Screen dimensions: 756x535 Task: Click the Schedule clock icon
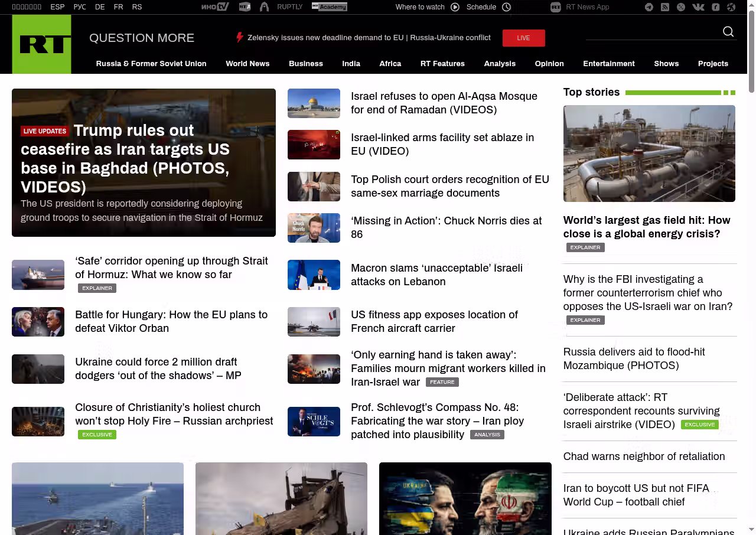[506, 7]
